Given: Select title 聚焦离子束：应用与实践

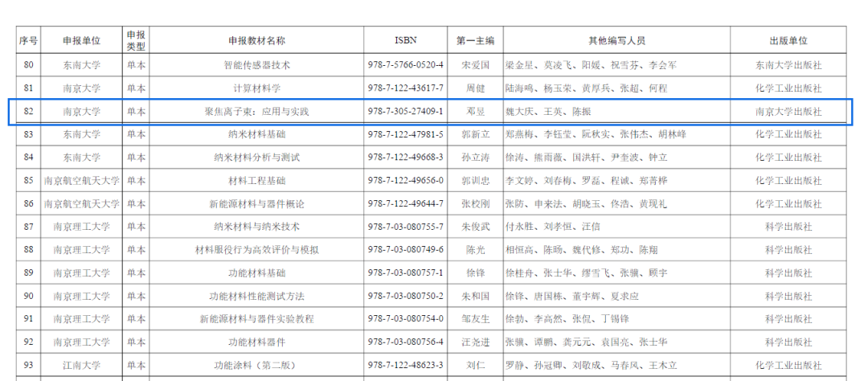Looking at the screenshot, I should (257, 112).
